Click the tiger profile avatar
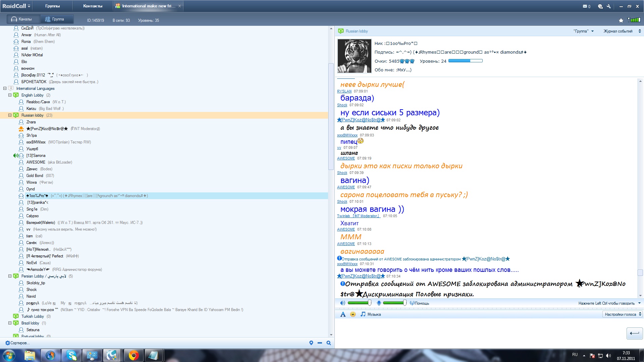 coord(354,56)
